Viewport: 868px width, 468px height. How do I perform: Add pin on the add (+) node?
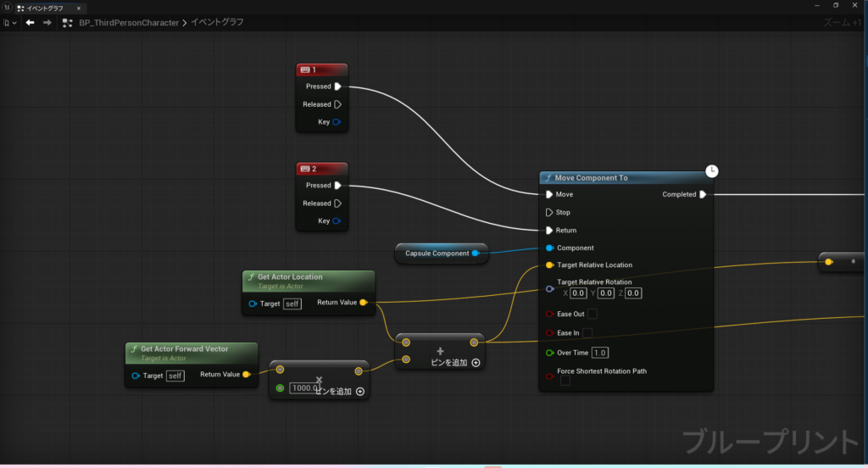coord(476,363)
